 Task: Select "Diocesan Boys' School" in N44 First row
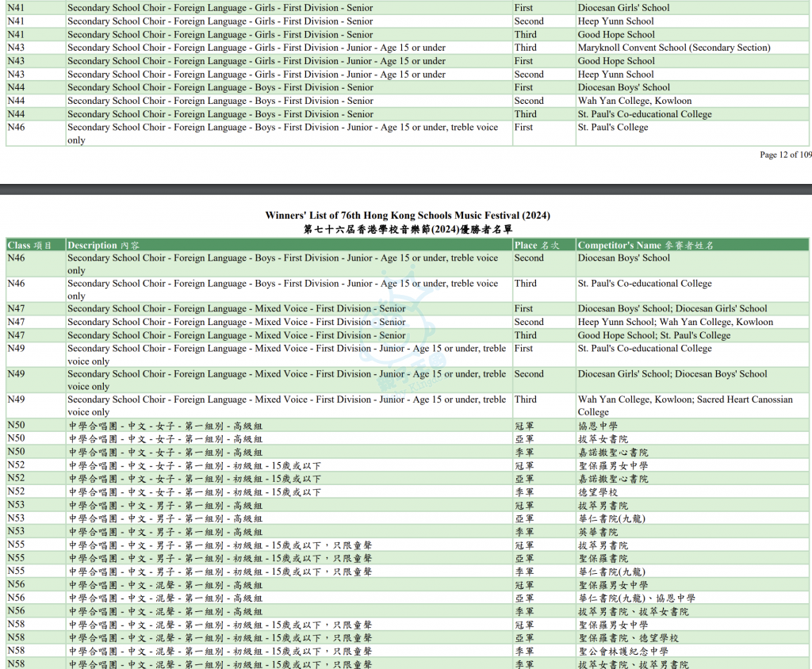pyautogui.click(x=623, y=87)
